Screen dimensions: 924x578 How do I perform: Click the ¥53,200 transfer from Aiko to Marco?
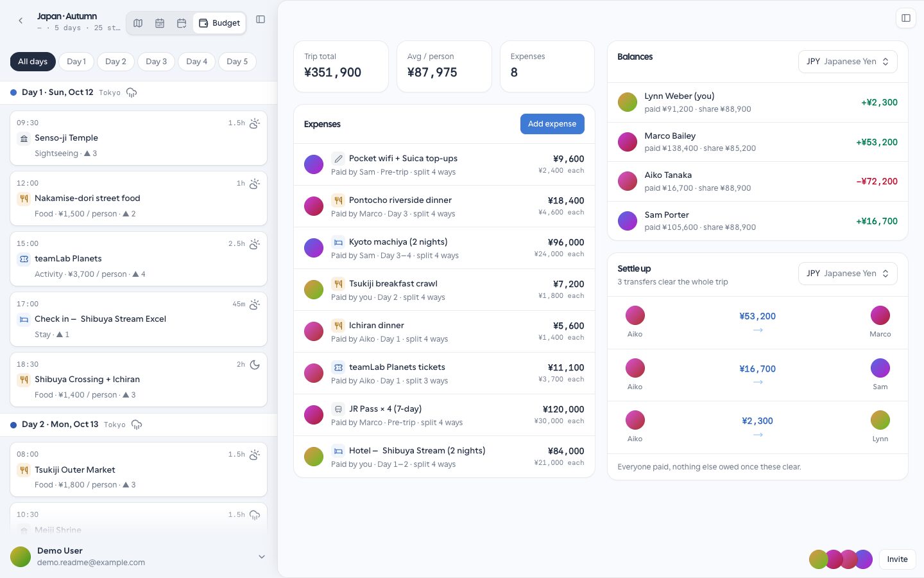click(757, 322)
